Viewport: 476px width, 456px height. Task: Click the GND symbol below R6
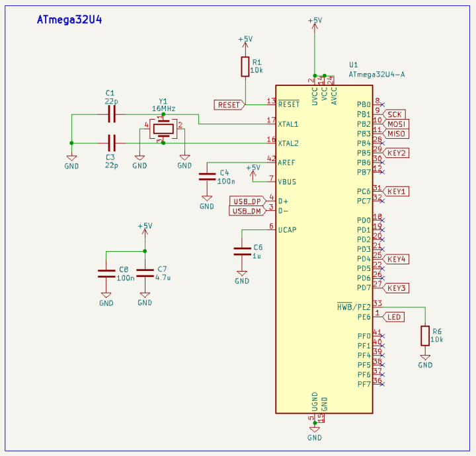425,360
